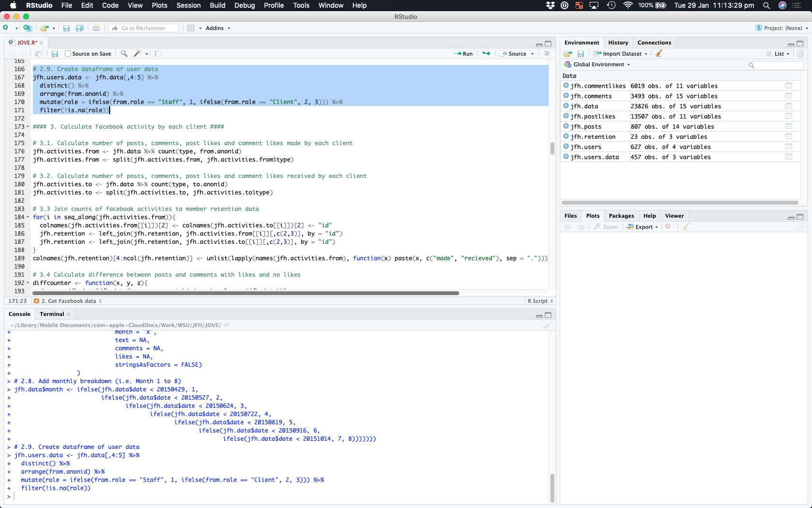Click the editor horizontal scrollbar
This screenshot has height=508, width=812.
click(246, 293)
